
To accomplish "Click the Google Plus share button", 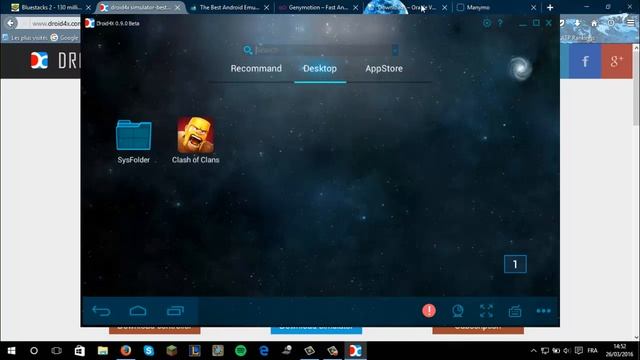I will [x=616, y=61].
